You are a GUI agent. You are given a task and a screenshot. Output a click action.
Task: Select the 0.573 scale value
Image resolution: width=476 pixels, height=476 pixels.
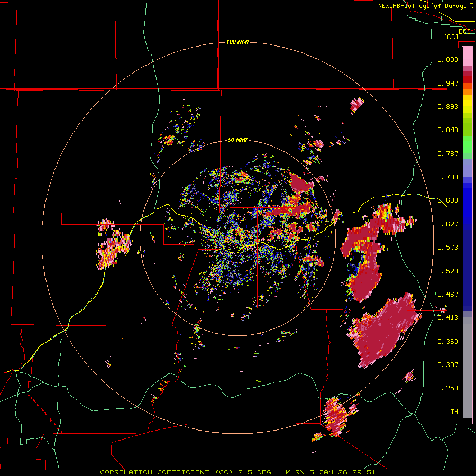(x=448, y=247)
